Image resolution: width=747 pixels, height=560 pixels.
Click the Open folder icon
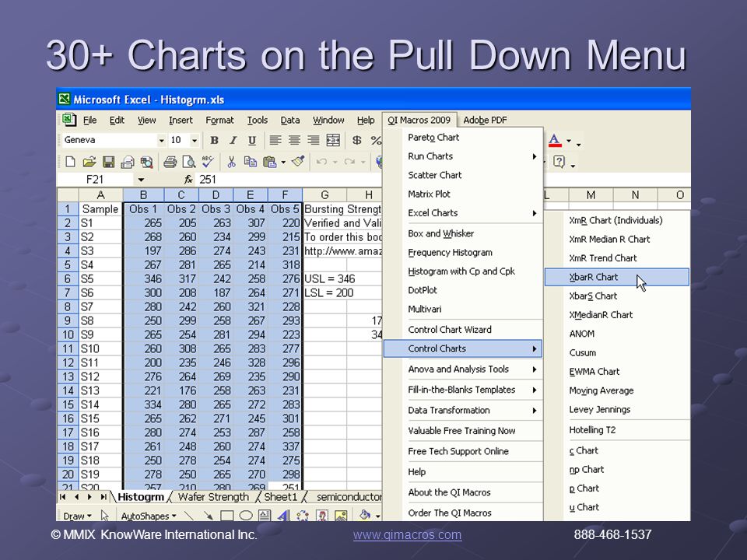[89, 162]
